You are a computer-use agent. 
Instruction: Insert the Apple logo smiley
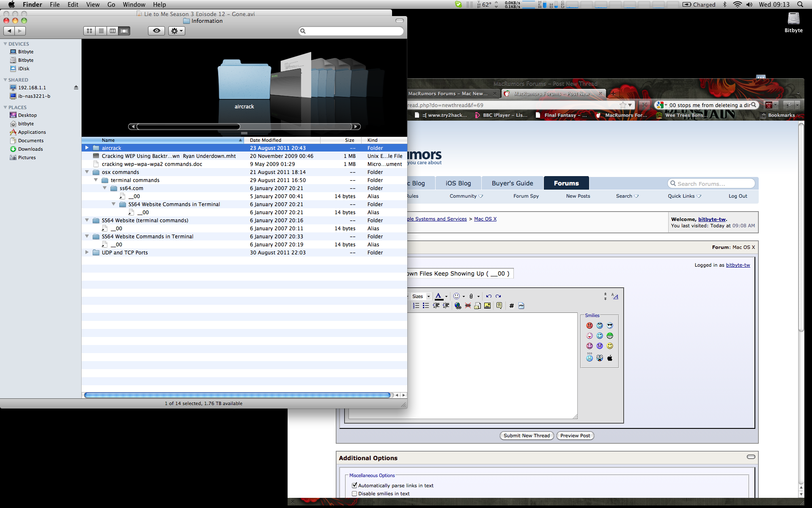(x=610, y=358)
